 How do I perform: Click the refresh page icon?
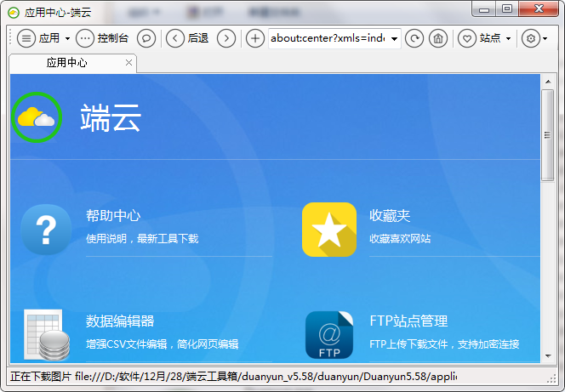[x=414, y=38]
